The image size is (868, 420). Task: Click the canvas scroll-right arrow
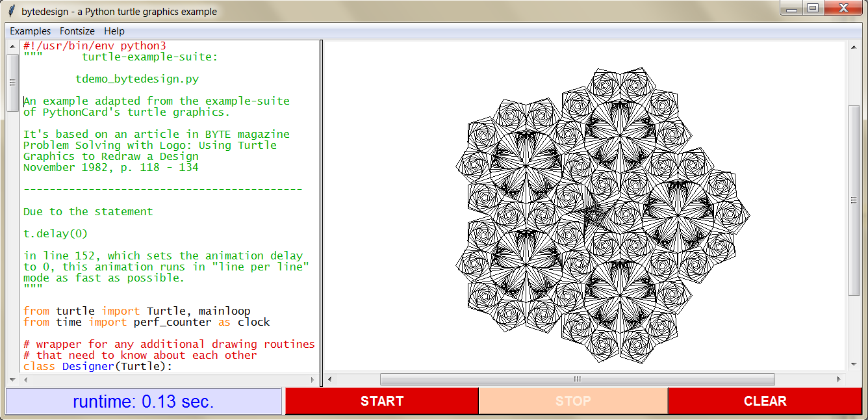pos(839,379)
